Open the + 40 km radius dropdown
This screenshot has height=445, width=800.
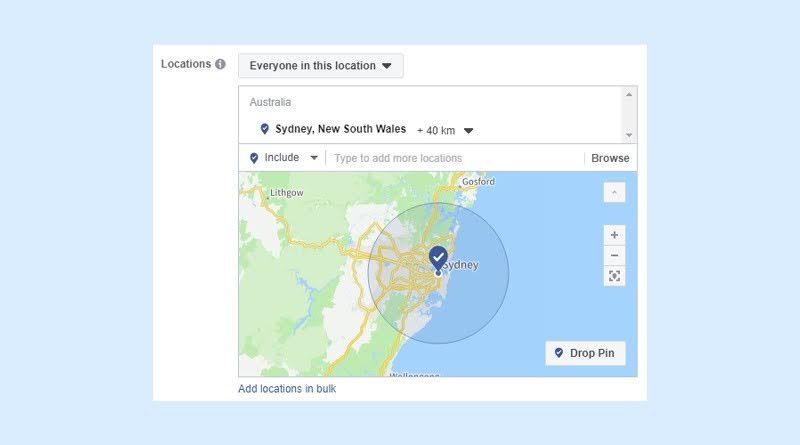[x=445, y=131]
